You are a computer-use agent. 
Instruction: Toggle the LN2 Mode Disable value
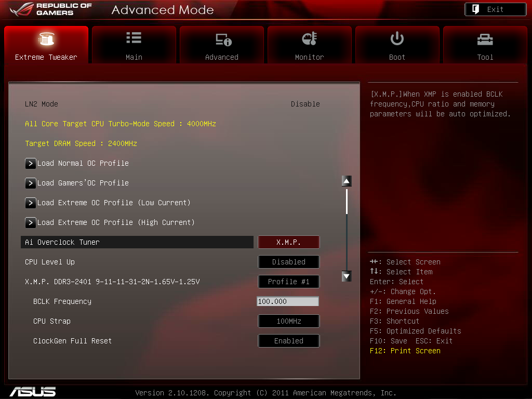click(305, 104)
